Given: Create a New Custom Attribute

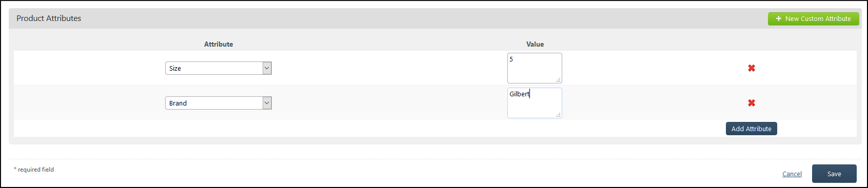Looking at the screenshot, I should (x=813, y=18).
